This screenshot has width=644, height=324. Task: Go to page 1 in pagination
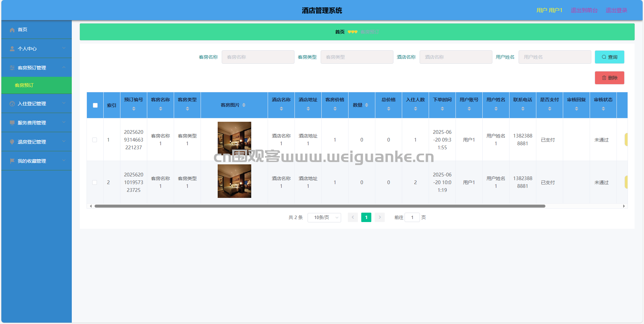click(366, 217)
